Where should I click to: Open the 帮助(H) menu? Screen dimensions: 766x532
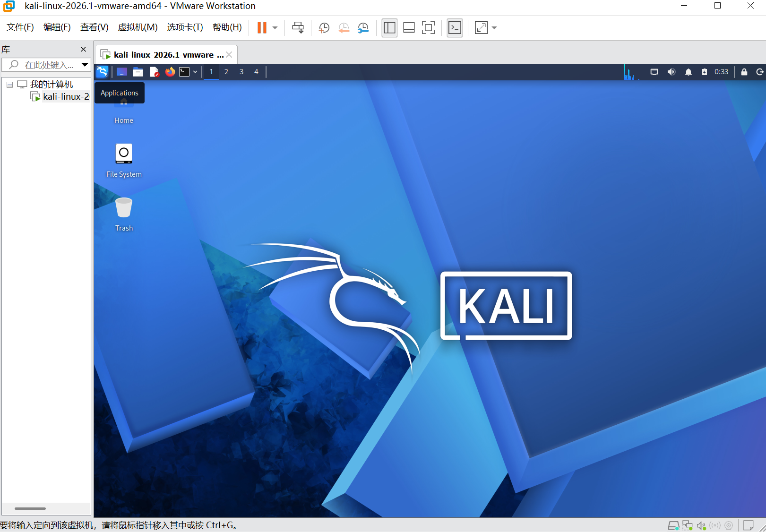(x=227, y=27)
